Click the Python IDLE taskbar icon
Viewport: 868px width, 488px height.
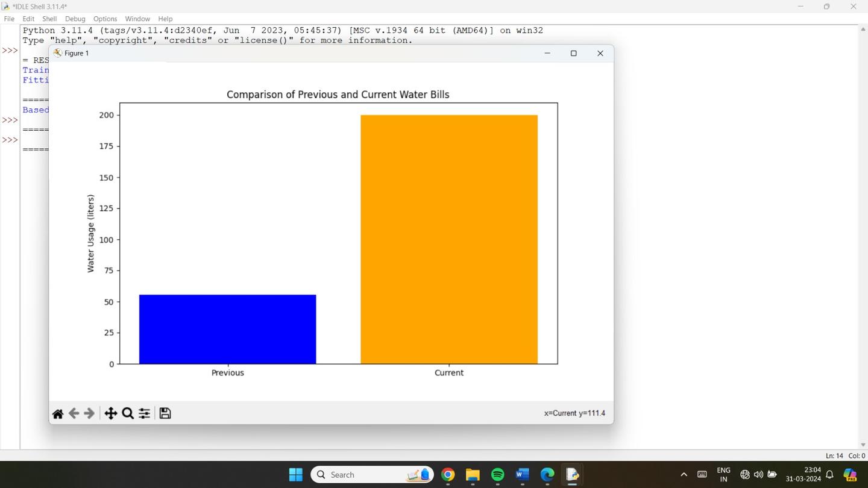[572, 475]
